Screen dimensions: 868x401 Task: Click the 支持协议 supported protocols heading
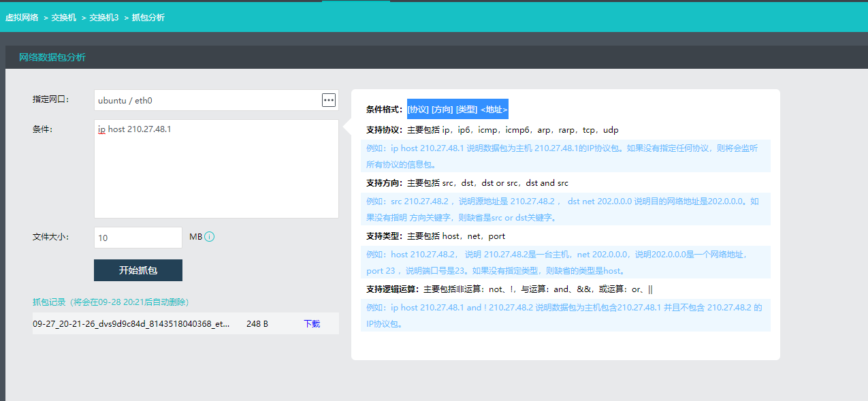pos(383,129)
